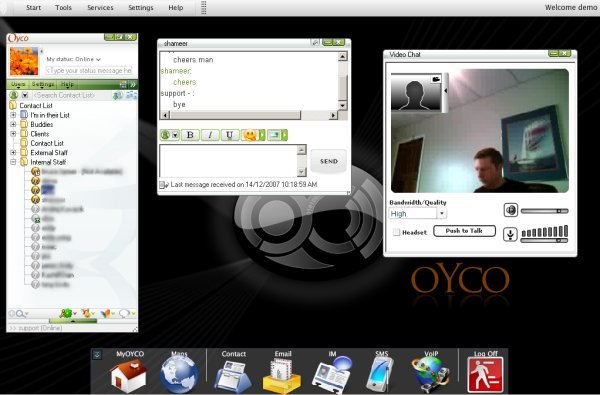The width and height of the screenshot is (600, 395).
Task: Open the Maps globe icon in dock
Action: (179, 375)
